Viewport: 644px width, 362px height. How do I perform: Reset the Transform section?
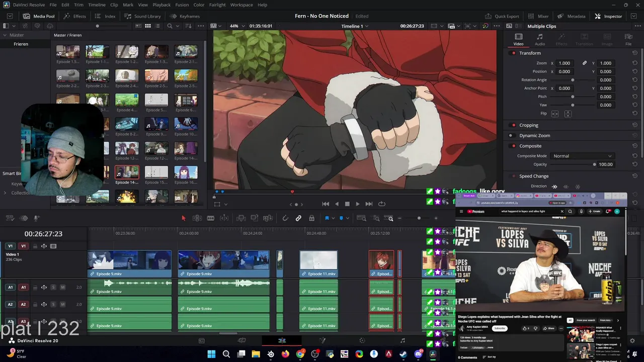pos(635,53)
